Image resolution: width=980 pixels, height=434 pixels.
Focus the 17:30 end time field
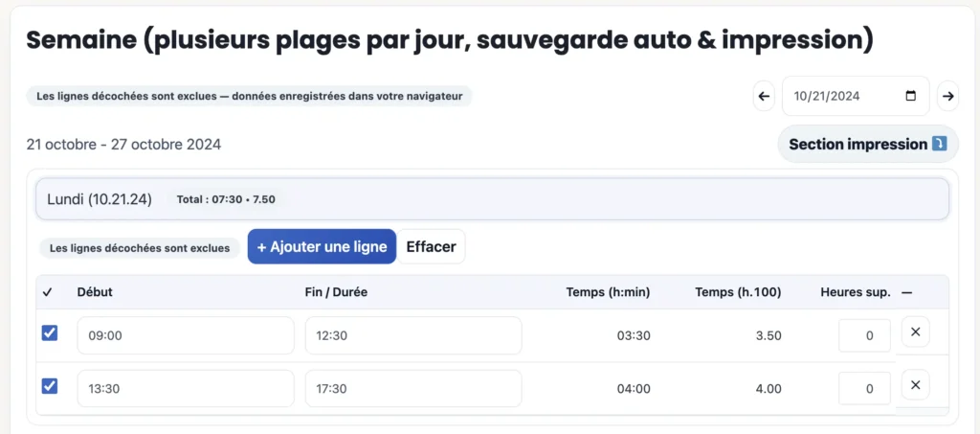(412, 388)
